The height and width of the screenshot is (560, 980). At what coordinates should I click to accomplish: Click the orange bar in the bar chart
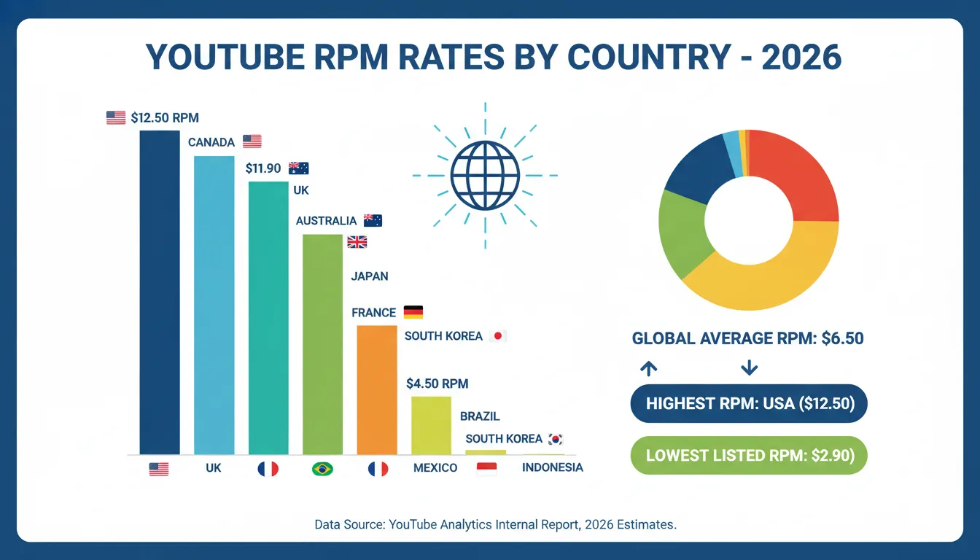[x=377, y=389]
